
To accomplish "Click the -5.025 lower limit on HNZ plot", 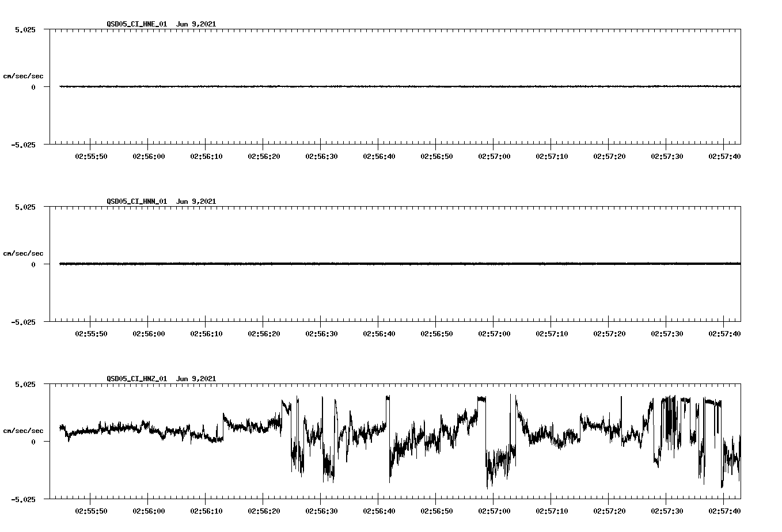I will [x=23, y=499].
